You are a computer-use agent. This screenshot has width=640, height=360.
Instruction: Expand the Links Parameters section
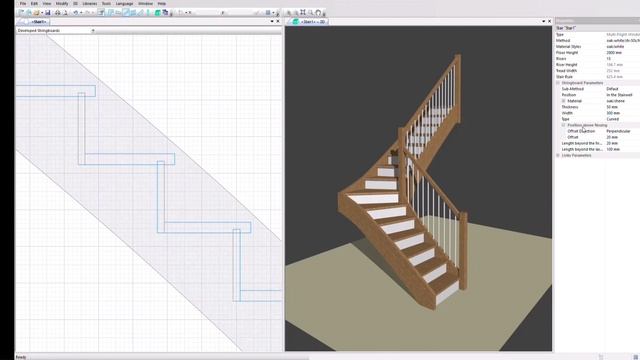click(558, 156)
